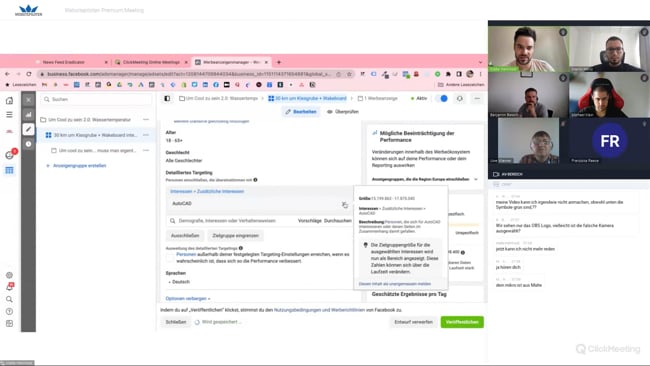Click Vorschläge in the targeting search

310,221
